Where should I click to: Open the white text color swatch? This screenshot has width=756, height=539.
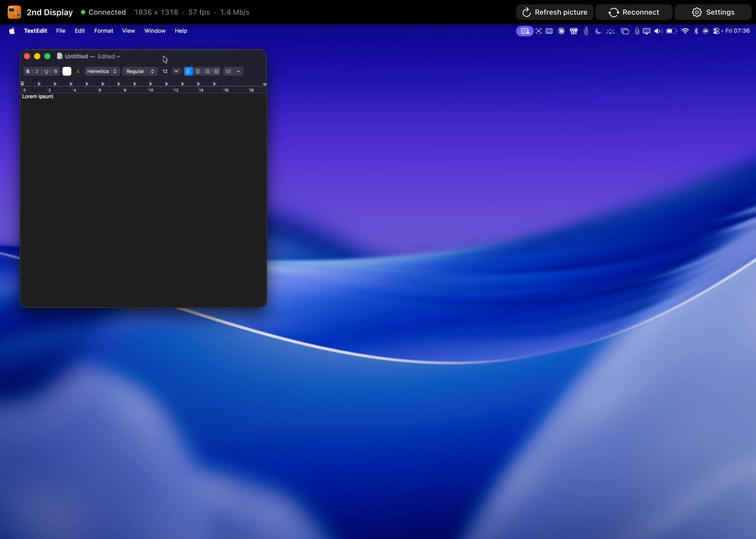pos(67,71)
